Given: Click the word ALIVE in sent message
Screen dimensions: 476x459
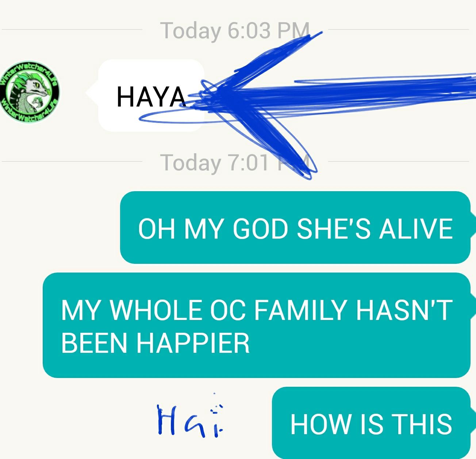Looking at the screenshot, I should click(x=416, y=229).
